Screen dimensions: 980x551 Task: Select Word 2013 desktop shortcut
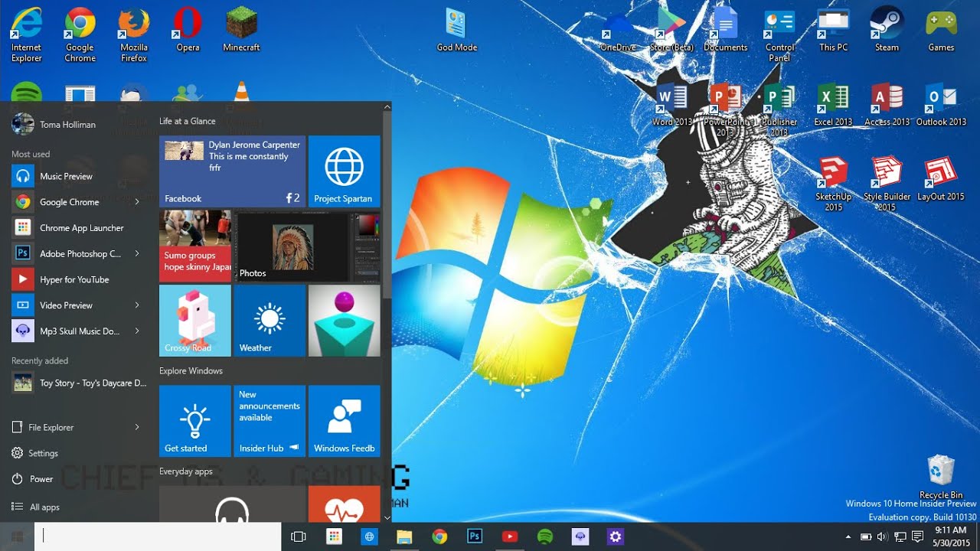point(672,105)
